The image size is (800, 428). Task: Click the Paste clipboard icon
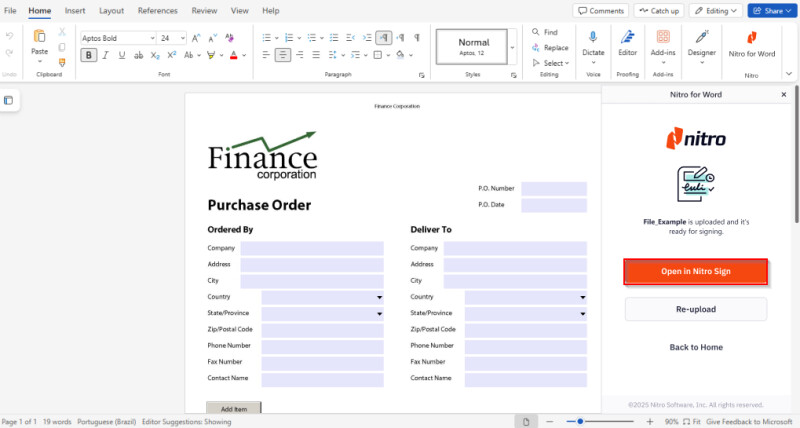click(x=39, y=37)
